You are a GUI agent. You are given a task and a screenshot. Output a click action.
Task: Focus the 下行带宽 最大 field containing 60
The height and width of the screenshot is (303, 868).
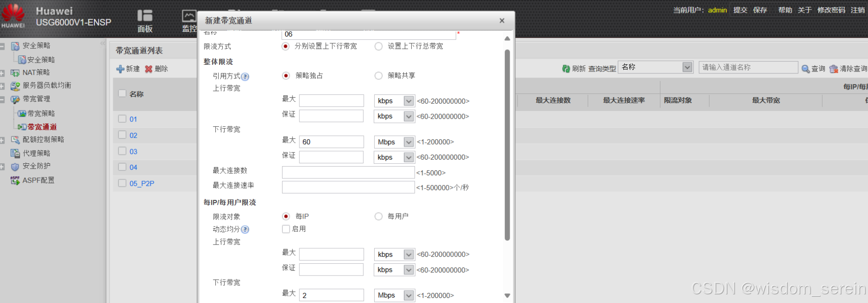coord(331,142)
